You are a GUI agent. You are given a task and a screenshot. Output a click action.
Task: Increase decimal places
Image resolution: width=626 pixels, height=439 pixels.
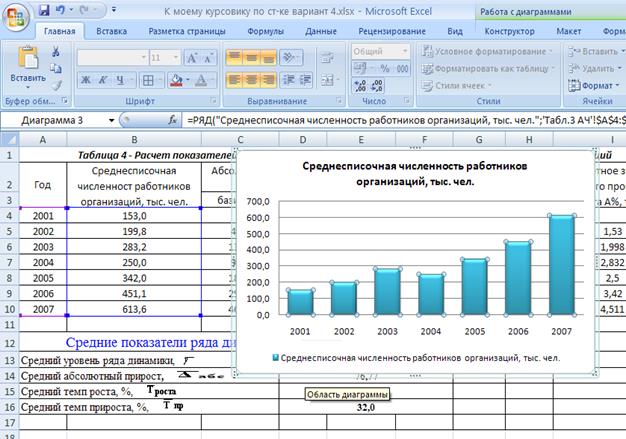coord(360,85)
